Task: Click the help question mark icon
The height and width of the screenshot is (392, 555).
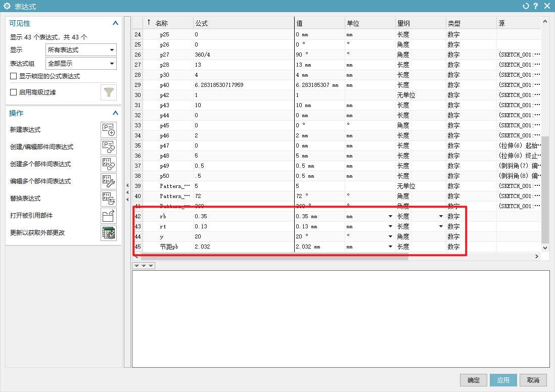Action: coord(535,6)
